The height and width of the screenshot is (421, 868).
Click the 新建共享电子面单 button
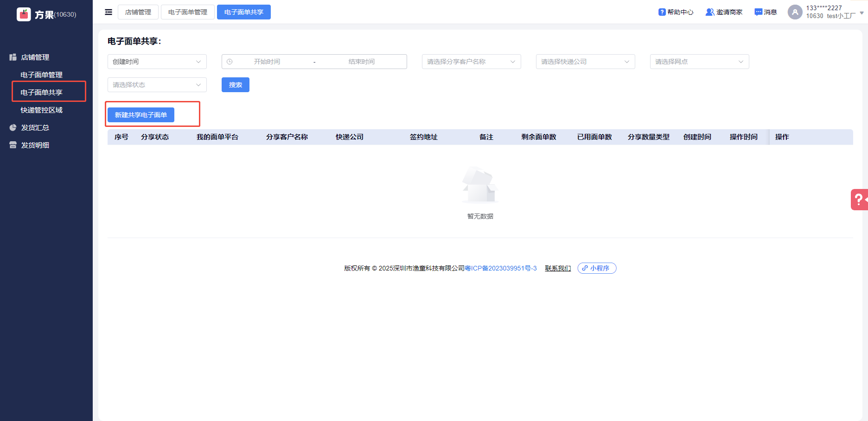pos(141,115)
